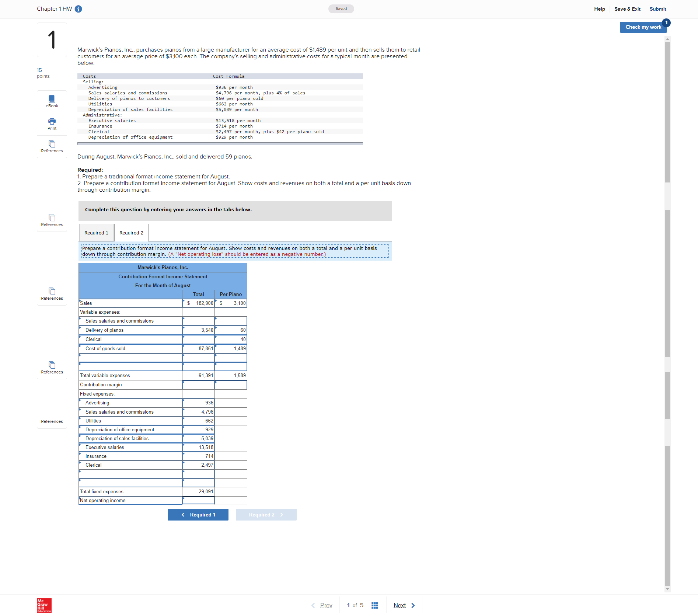Click the Check my work button

click(643, 27)
